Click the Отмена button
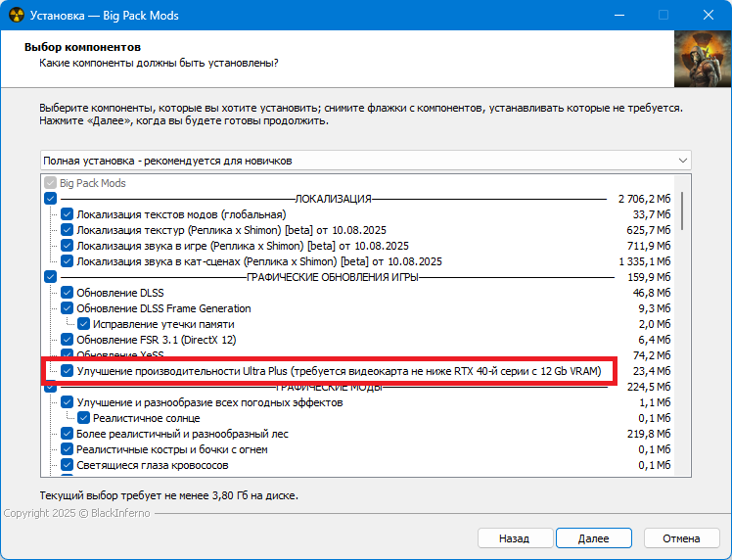The height and width of the screenshot is (560, 732). point(681,538)
